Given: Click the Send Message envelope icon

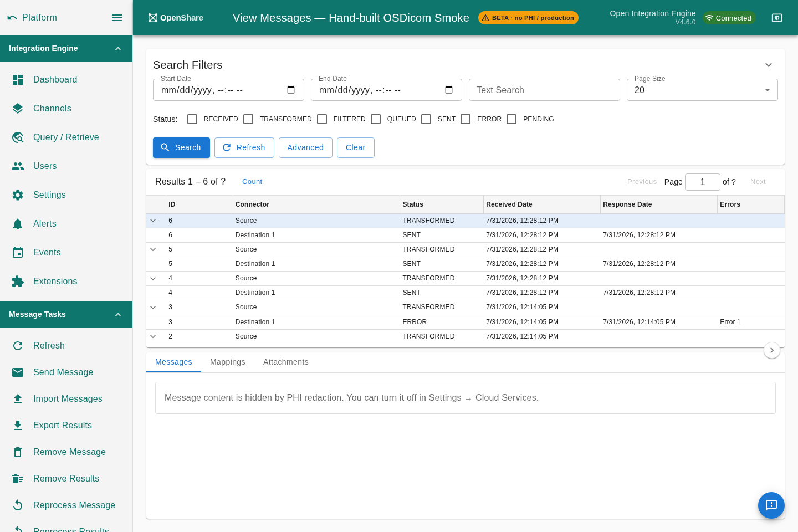Looking at the screenshot, I should 18,372.
